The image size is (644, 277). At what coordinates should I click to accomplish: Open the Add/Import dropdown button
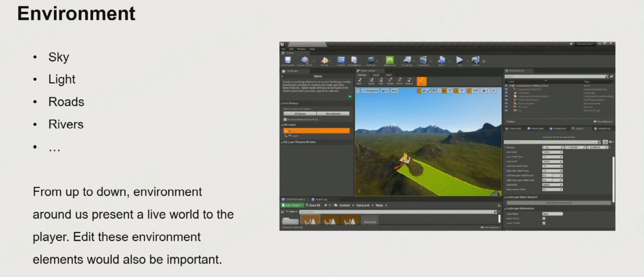[x=292, y=206]
